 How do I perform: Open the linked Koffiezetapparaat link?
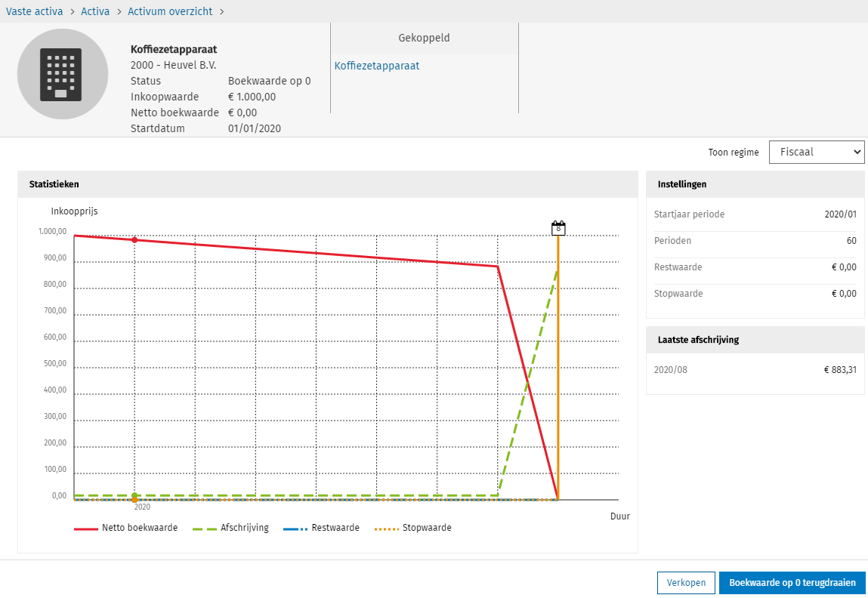click(376, 66)
